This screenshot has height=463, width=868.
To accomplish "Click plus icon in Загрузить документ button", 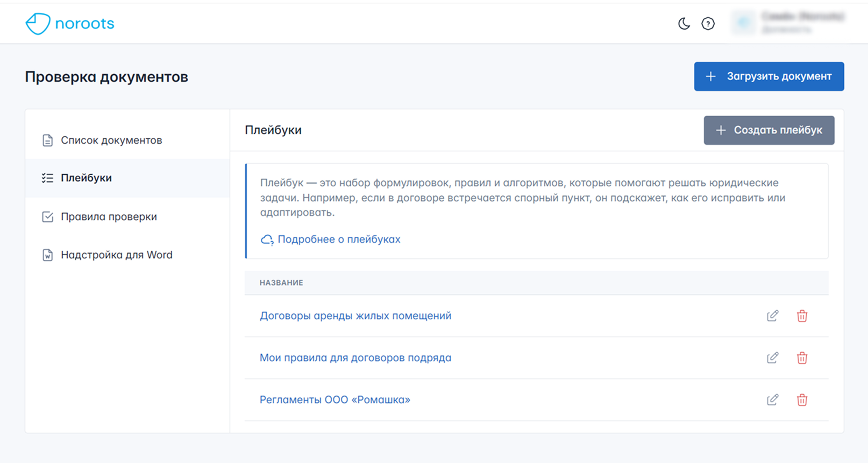I will point(710,76).
